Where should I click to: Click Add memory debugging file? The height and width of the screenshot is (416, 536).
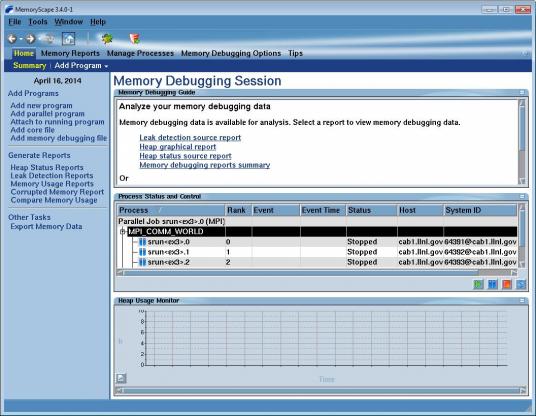[x=59, y=138]
